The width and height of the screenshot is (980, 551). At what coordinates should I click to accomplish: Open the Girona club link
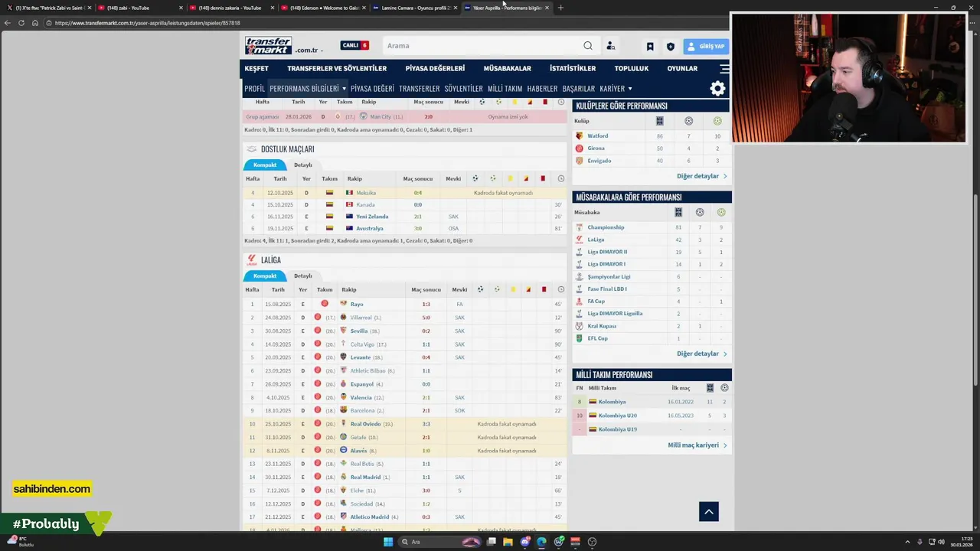pyautogui.click(x=596, y=148)
